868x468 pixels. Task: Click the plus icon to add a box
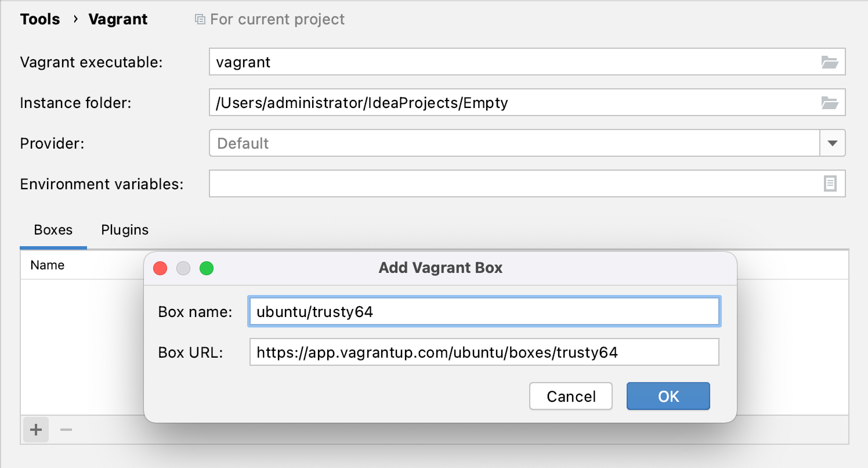click(35, 430)
